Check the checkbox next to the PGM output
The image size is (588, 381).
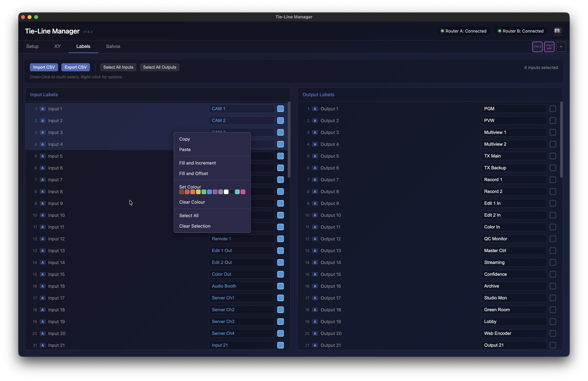[x=553, y=109]
